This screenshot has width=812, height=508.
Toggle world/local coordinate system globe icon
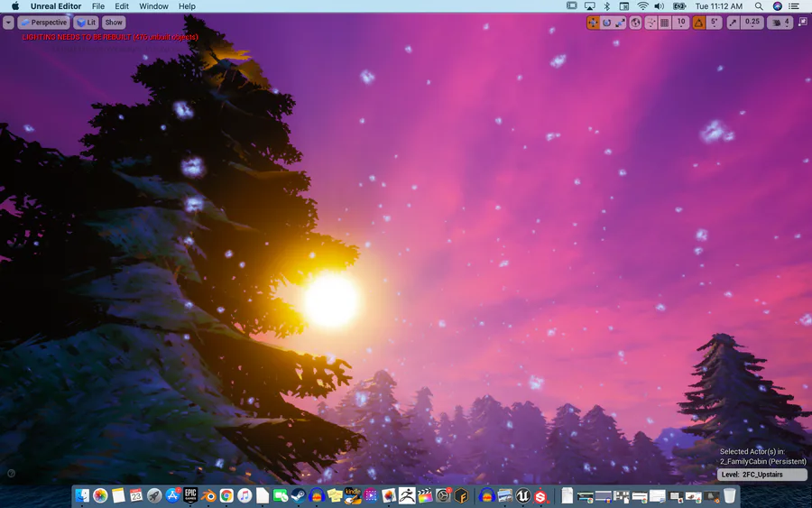(635, 23)
